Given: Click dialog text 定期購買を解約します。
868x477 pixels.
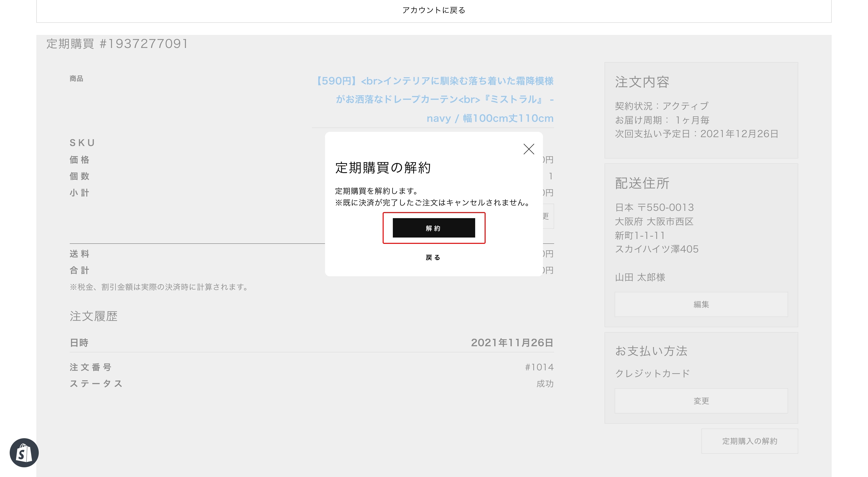Looking at the screenshot, I should 377,191.
